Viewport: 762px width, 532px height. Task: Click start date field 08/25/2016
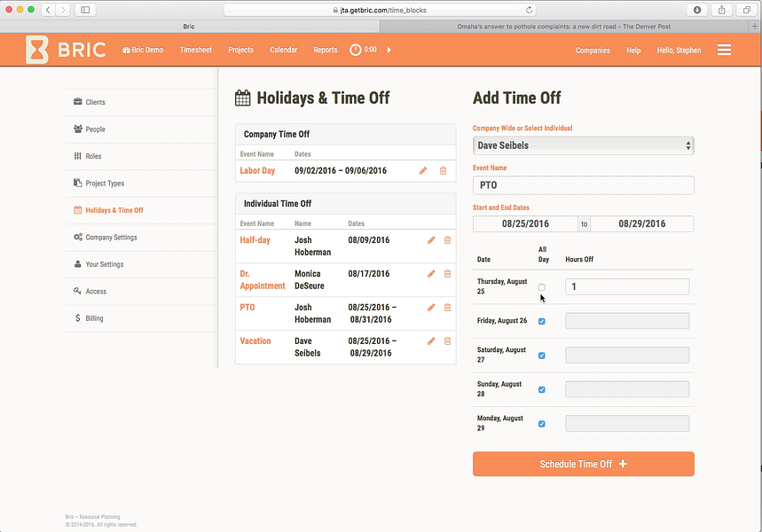tap(525, 224)
